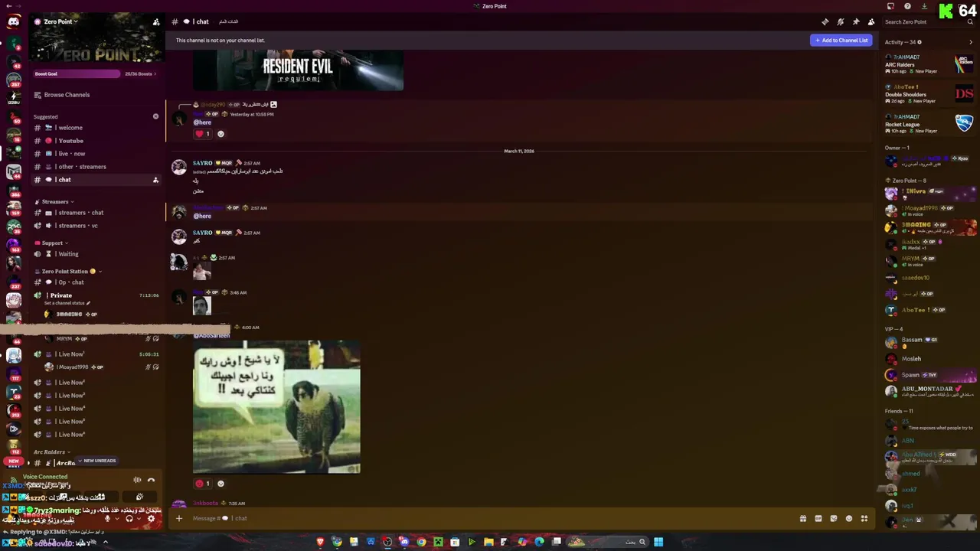Open the Youtube channel
This screenshot has height=551, width=980.
pyautogui.click(x=96, y=141)
